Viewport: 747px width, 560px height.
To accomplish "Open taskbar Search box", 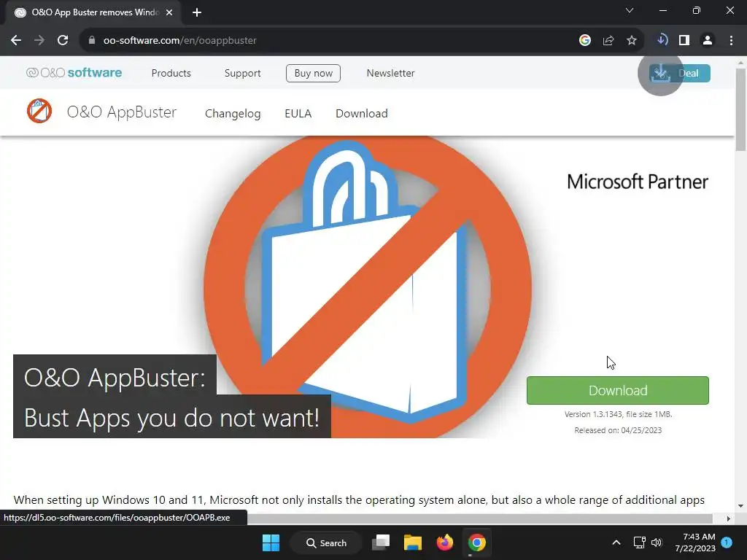I will tap(326, 542).
